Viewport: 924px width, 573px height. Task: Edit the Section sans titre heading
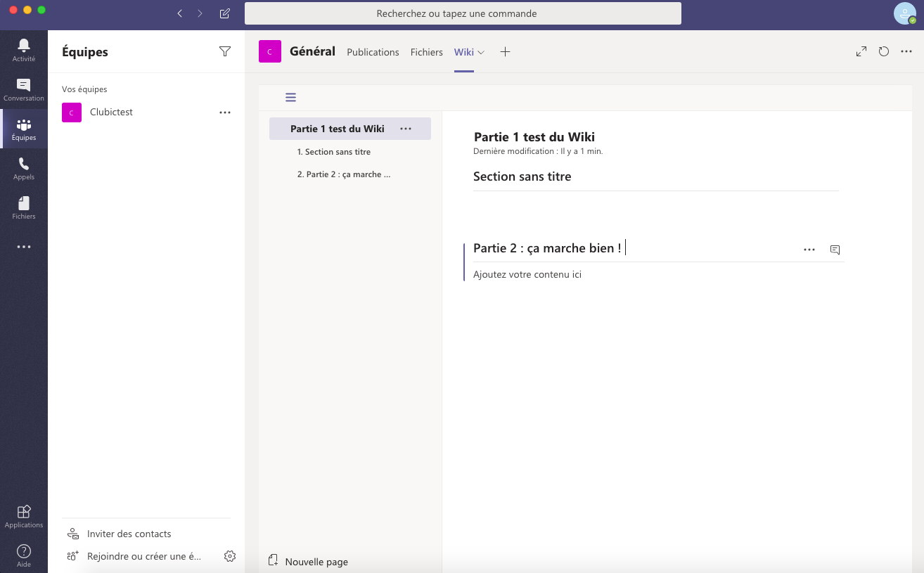(522, 176)
